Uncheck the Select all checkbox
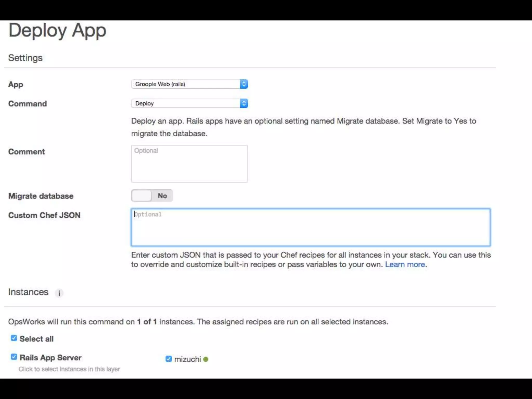Screen dimensions: 532x399 pyautogui.click(x=14, y=338)
